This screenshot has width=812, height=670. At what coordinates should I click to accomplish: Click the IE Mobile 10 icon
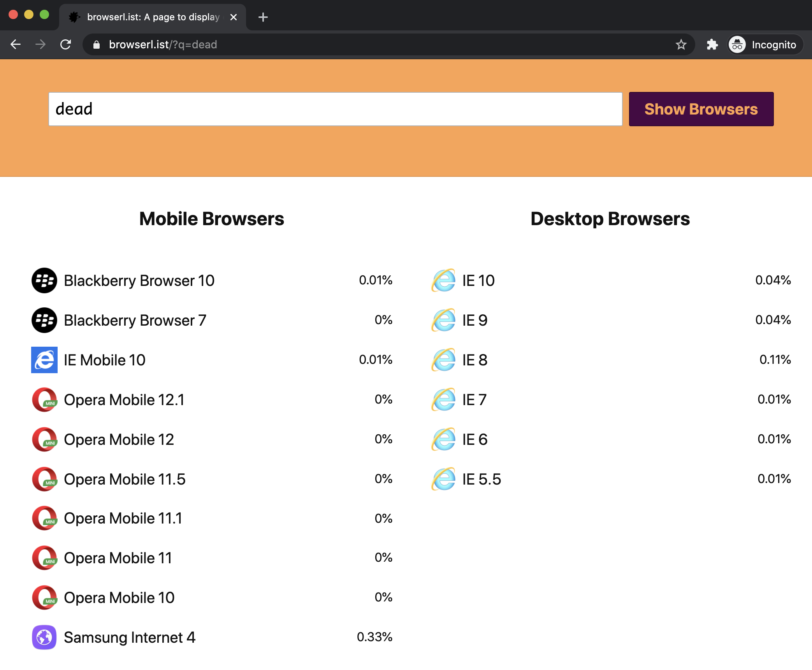(x=44, y=360)
